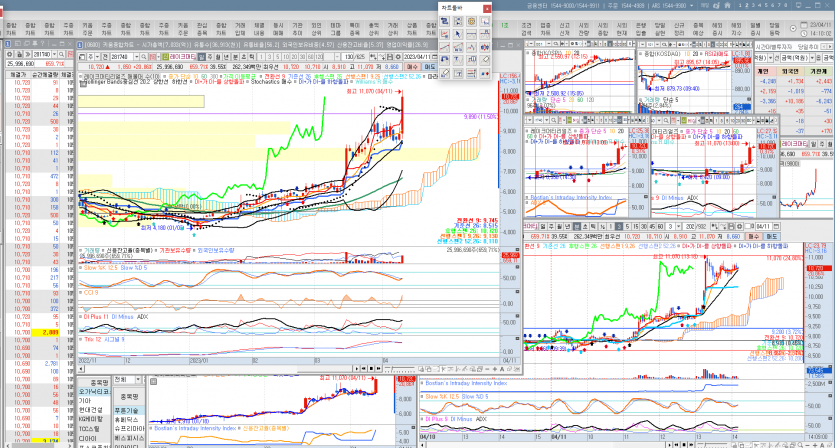This screenshot has height=448, width=835.
Task: Select 현대건설 in the bottom stock list
Action: pyautogui.click(x=94, y=410)
